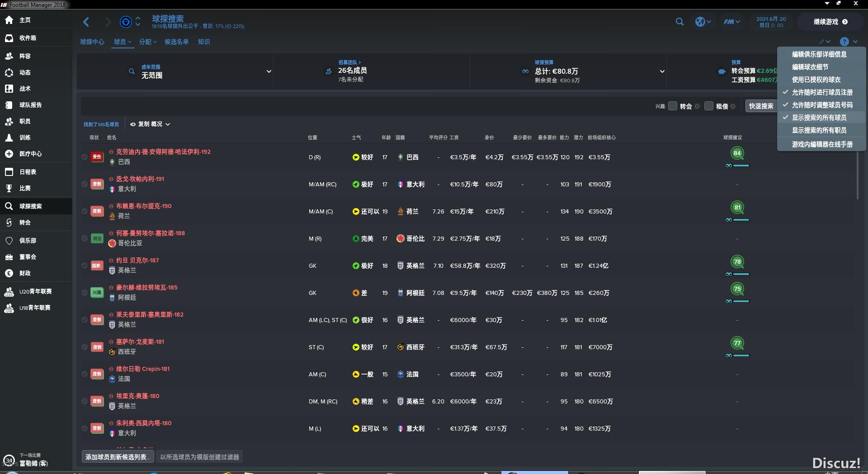Expand the scouting budget 总计 dropdown

tap(662, 71)
